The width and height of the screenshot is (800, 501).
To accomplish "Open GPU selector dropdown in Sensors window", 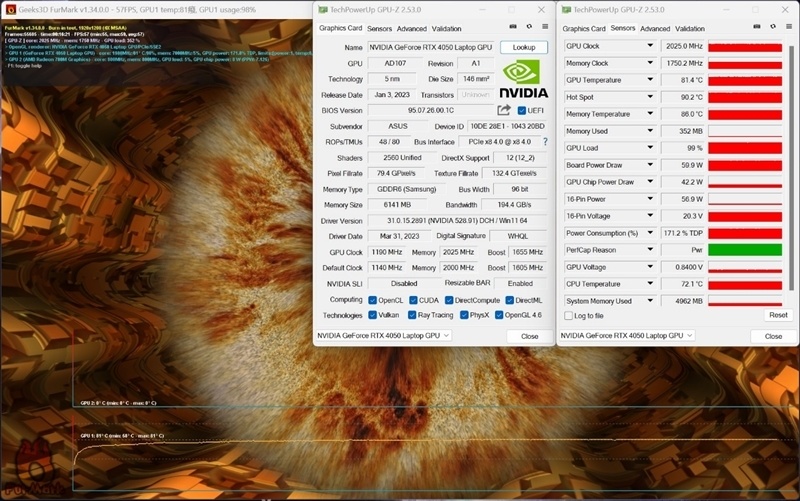I will (x=627, y=335).
